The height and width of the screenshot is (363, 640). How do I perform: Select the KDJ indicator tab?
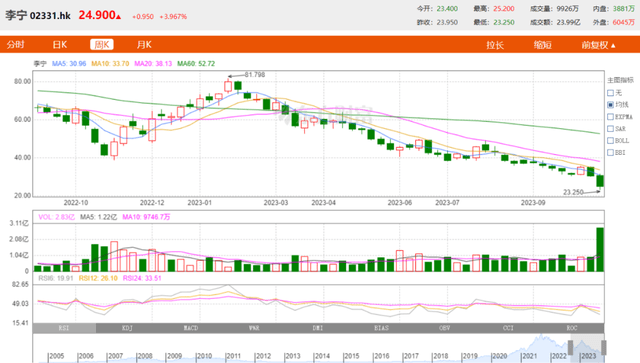(127, 328)
